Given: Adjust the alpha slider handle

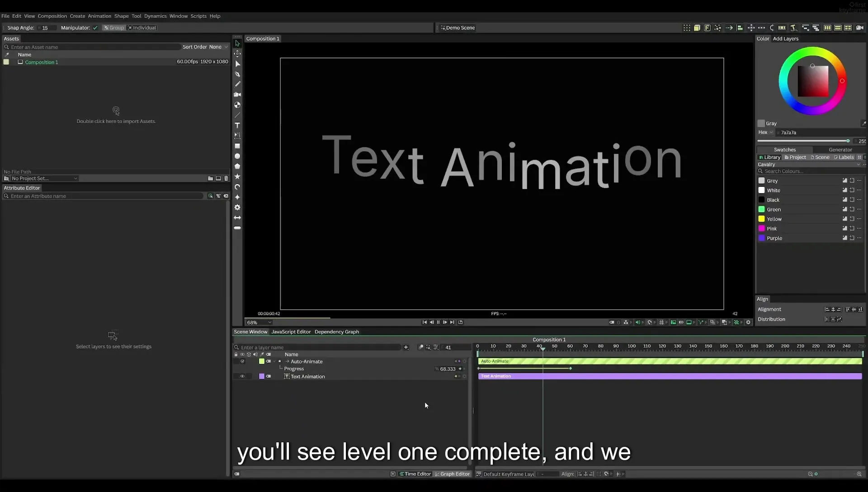Looking at the screenshot, I should point(848,141).
